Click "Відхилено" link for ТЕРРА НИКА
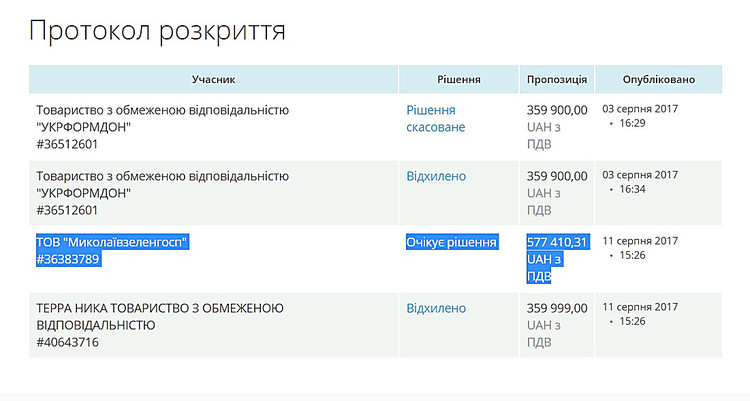This screenshot has width=750, height=401. (436, 308)
